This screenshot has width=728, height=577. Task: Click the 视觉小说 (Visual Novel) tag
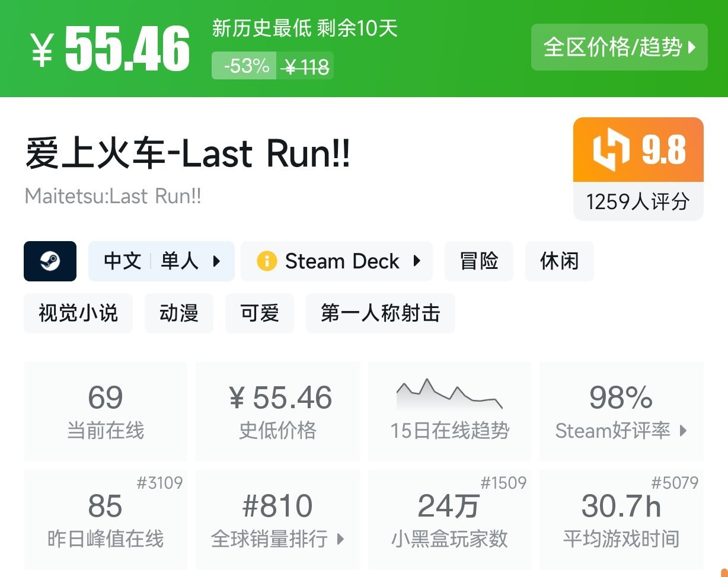pos(78,314)
